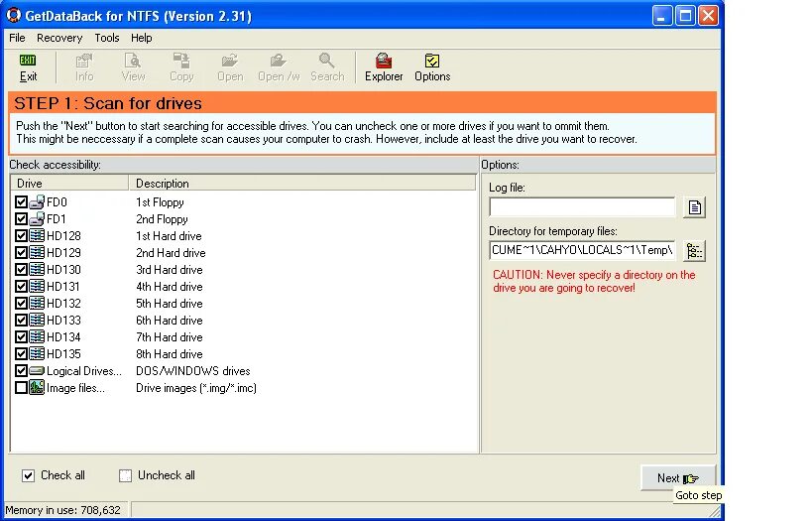Image resolution: width=812 pixels, height=521 pixels.
Task: Uncheck the FD0 drive checkbox
Action: tap(21, 202)
